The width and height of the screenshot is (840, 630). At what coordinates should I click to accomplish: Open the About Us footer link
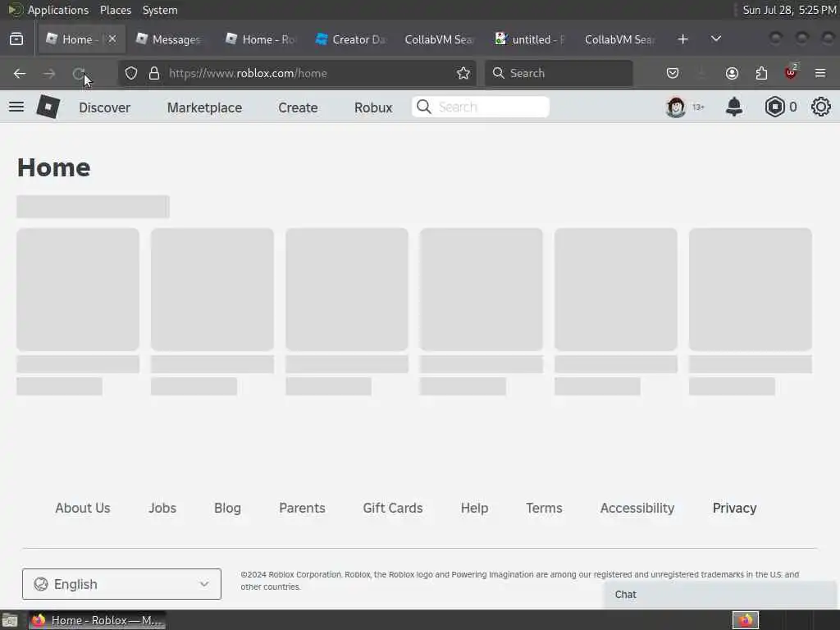83,508
